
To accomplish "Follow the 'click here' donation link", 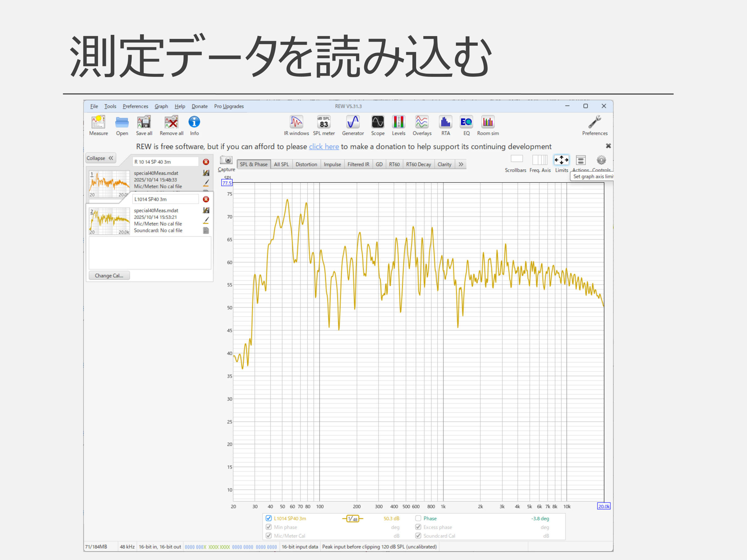I will pos(323,147).
